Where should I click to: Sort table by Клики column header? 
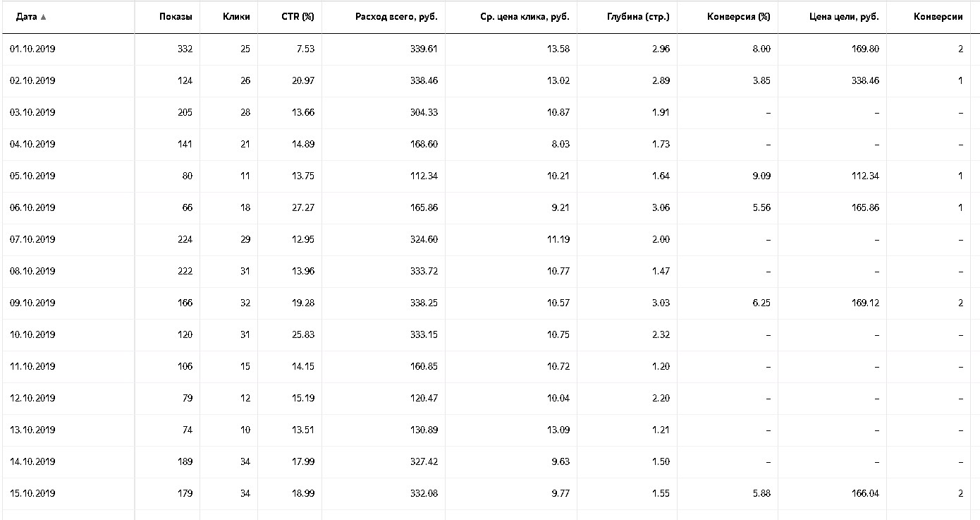click(x=236, y=17)
